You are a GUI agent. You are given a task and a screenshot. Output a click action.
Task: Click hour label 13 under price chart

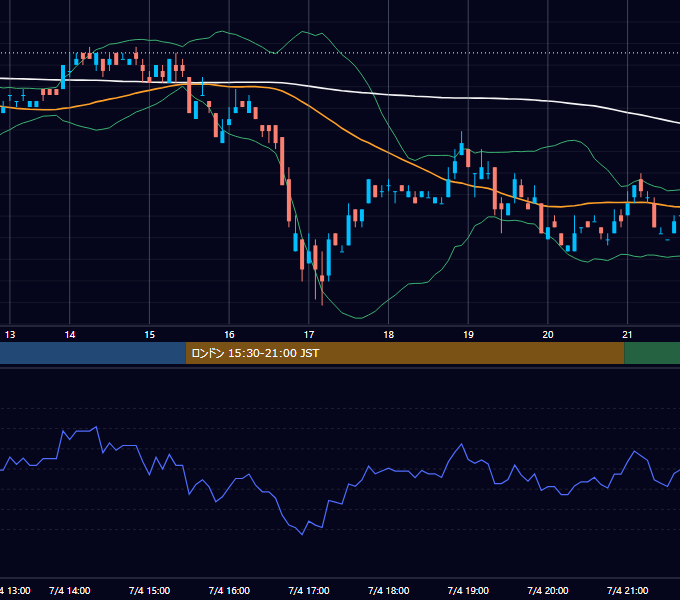click(x=10, y=335)
